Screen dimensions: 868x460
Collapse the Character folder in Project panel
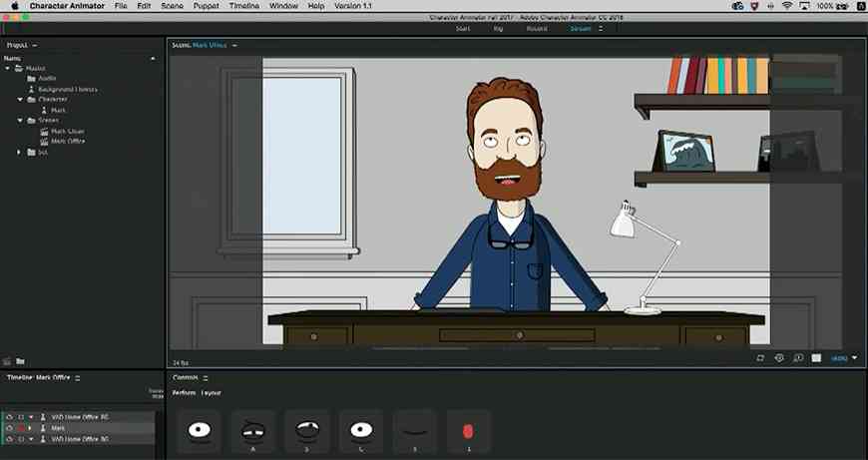coord(20,100)
